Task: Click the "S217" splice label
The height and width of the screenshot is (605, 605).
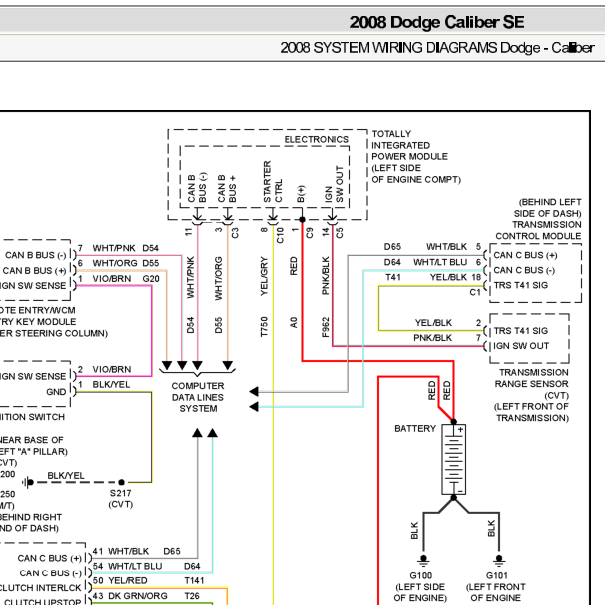Action: pyautogui.click(x=120, y=493)
